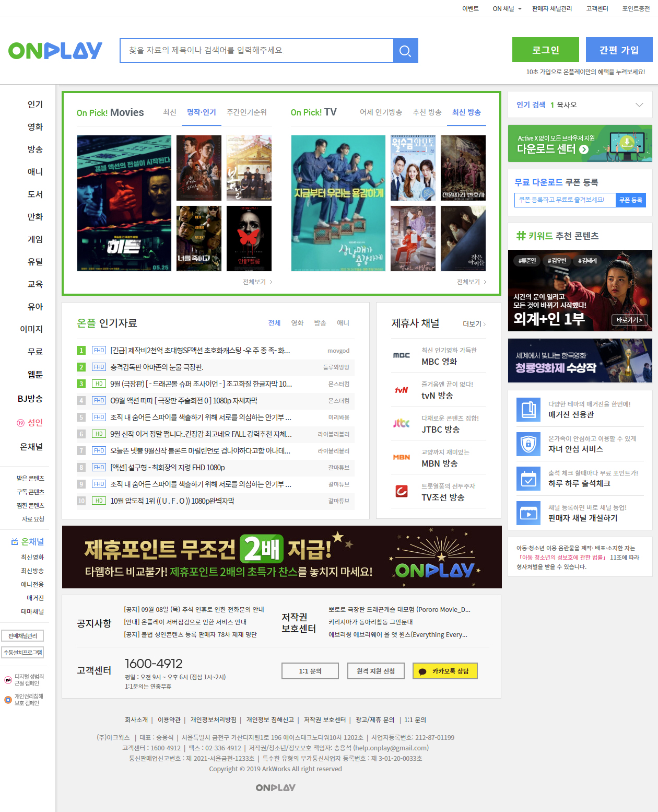This screenshot has width=658, height=812.
Task: Click the 개인권리침해 보호 캠페인 icon
Action: 8,700
